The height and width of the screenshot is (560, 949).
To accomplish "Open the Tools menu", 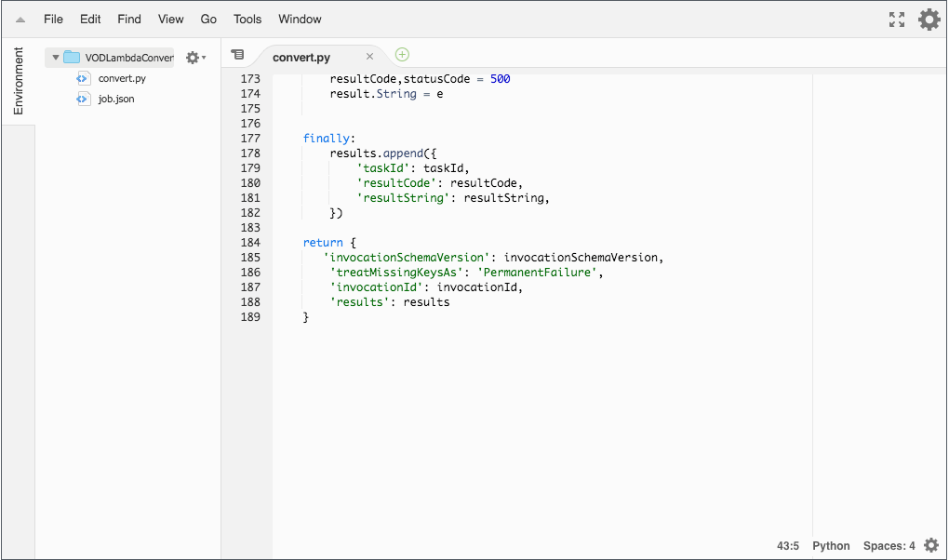I will 247,19.
